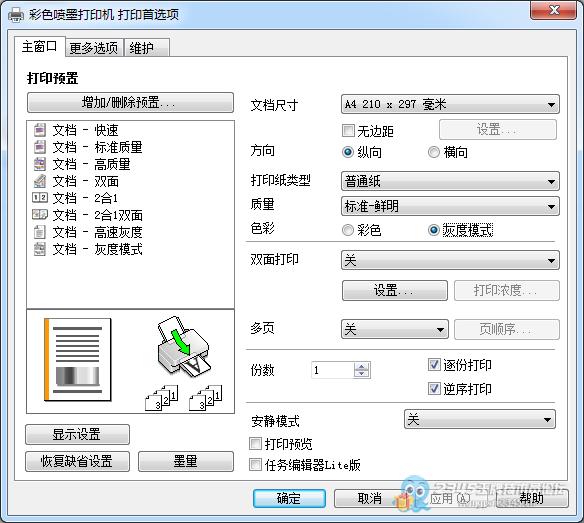This screenshot has width=584, height=523.
Task: Choose the 彩色 color radio button
Action: click(x=347, y=230)
